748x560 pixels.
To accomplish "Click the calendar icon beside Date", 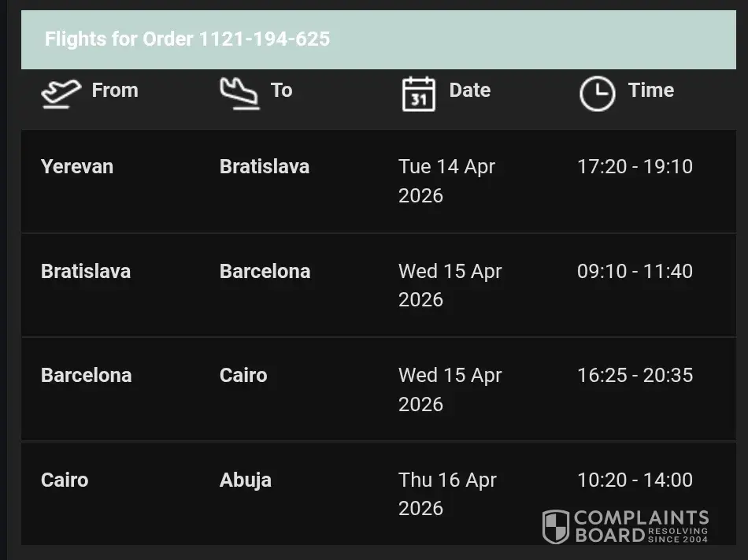I will [419, 94].
